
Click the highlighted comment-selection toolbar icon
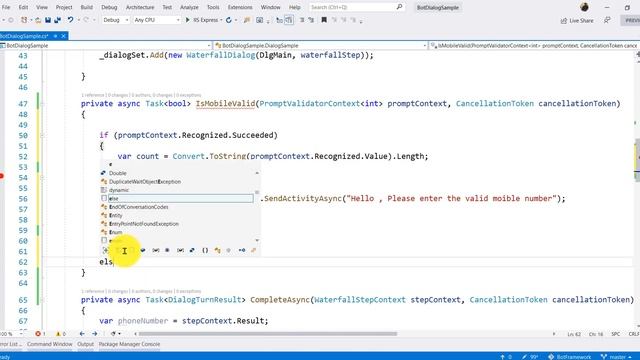pos(289,20)
